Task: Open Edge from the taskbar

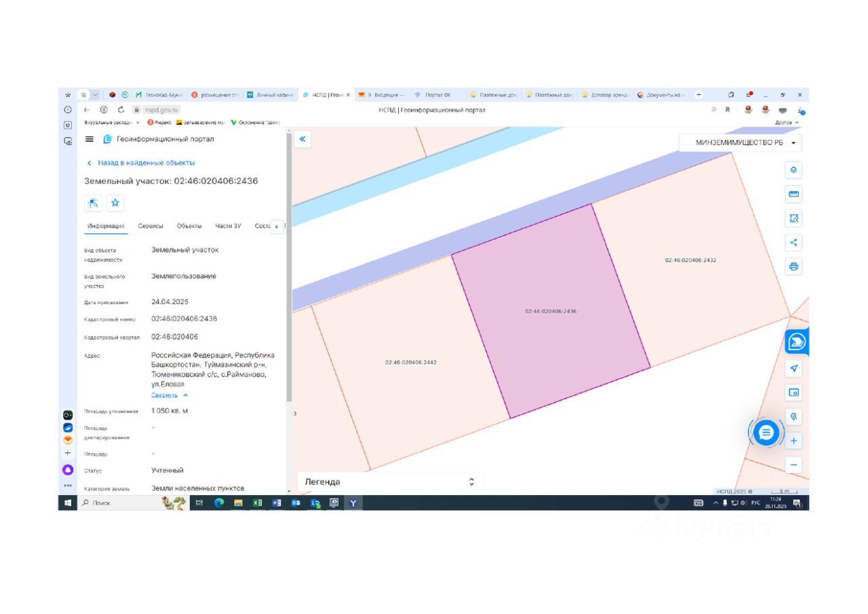Action: tap(219, 503)
